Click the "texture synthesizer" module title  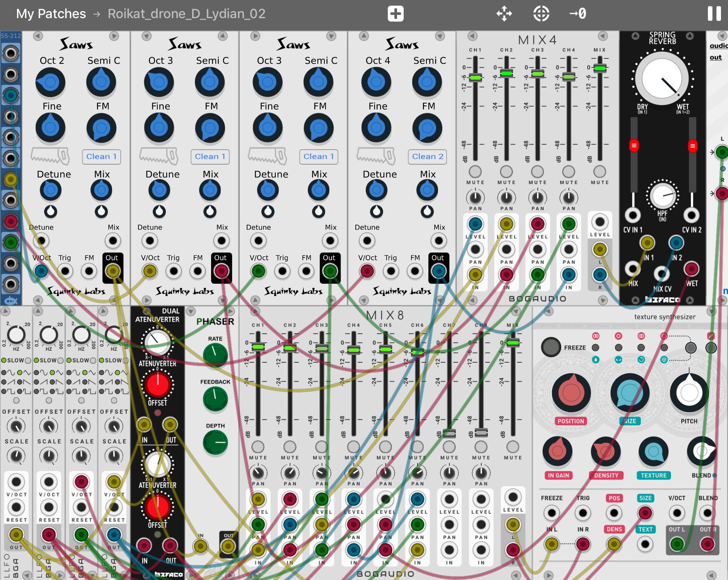(665, 317)
